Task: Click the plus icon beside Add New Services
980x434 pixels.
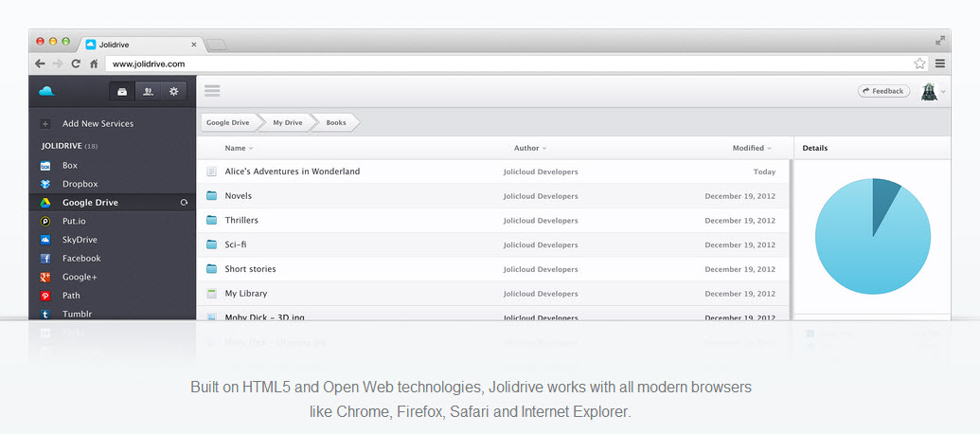Action: pos(45,124)
